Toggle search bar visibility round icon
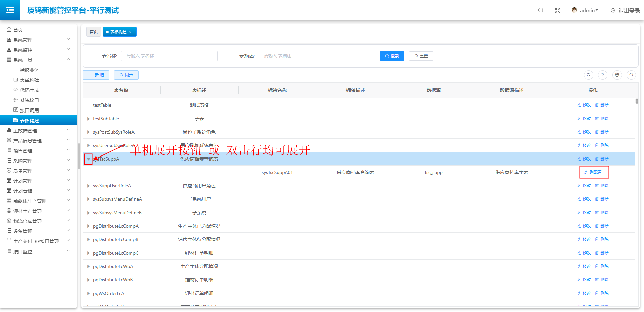The height and width of the screenshot is (312, 644). [x=631, y=75]
